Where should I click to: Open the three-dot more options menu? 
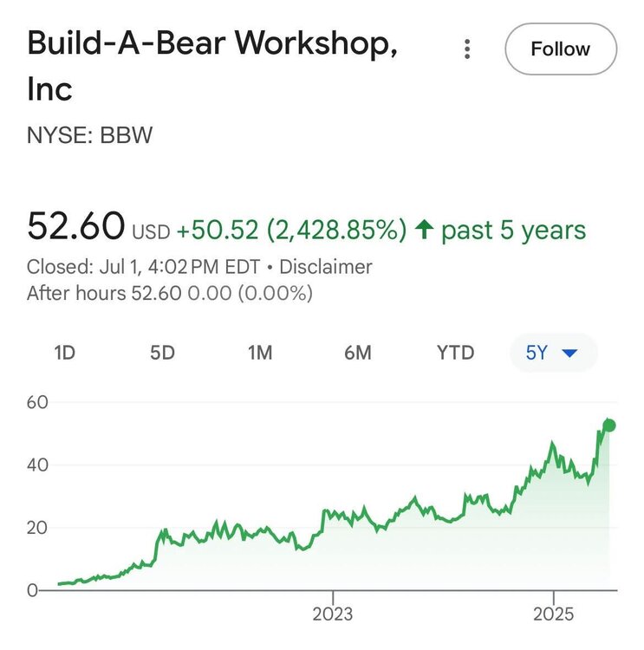[467, 49]
